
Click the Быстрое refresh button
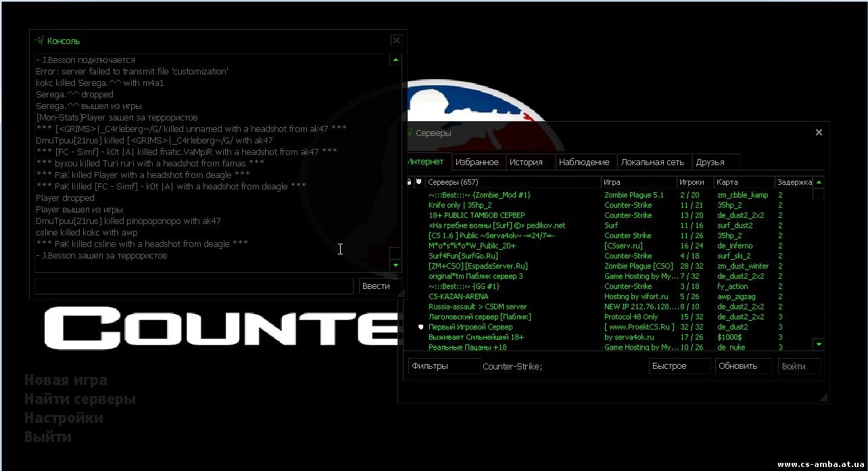[679, 366]
